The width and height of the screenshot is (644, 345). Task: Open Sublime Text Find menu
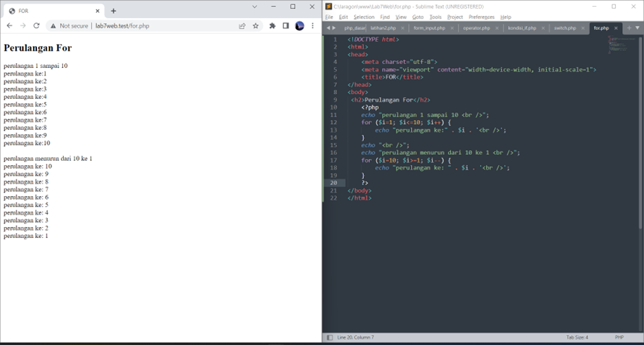point(385,17)
